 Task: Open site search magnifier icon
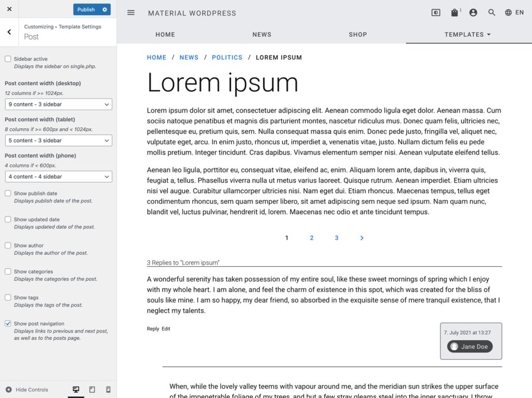pyautogui.click(x=491, y=12)
